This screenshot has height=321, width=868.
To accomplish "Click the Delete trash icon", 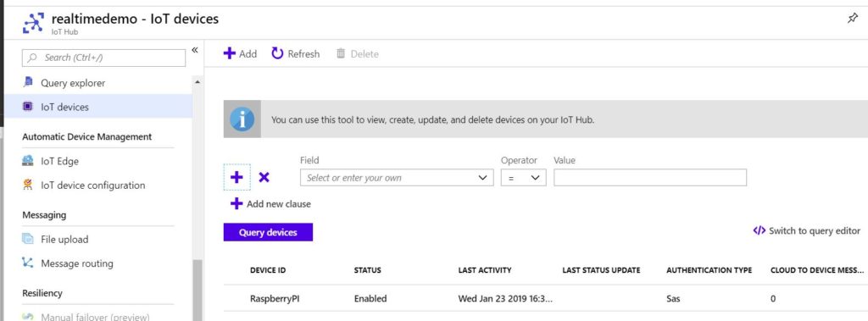I will click(x=341, y=53).
